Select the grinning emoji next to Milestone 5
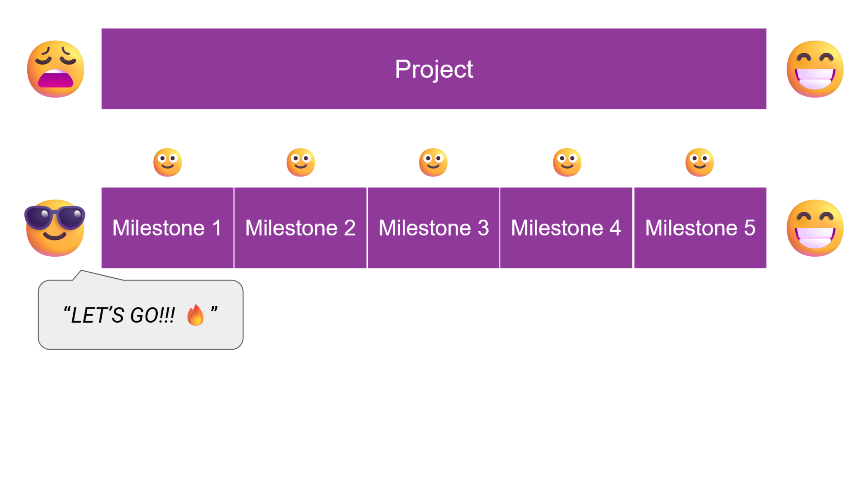868x488 pixels. (815, 228)
